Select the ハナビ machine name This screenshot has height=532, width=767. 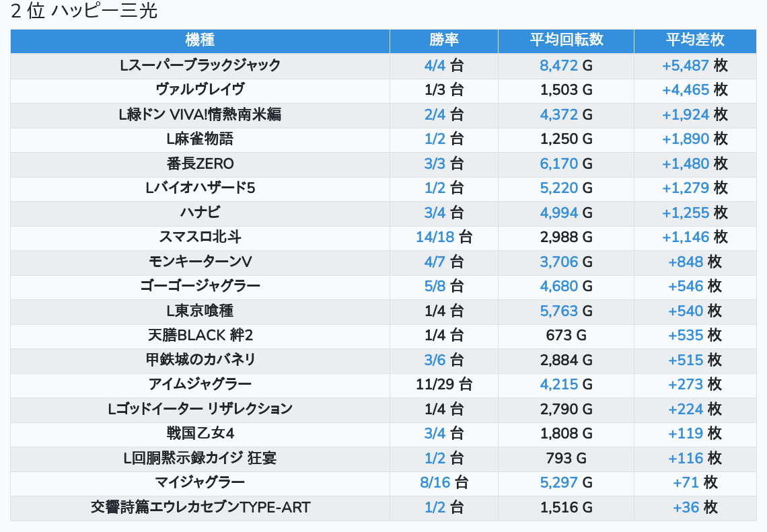click(200, 213)
